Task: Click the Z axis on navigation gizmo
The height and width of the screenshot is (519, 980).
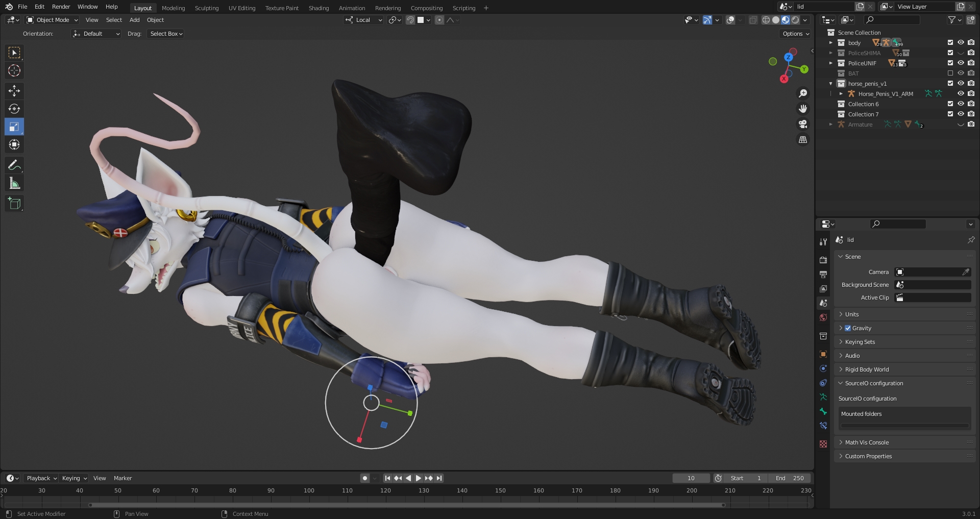Action: [x=789, y=57]
